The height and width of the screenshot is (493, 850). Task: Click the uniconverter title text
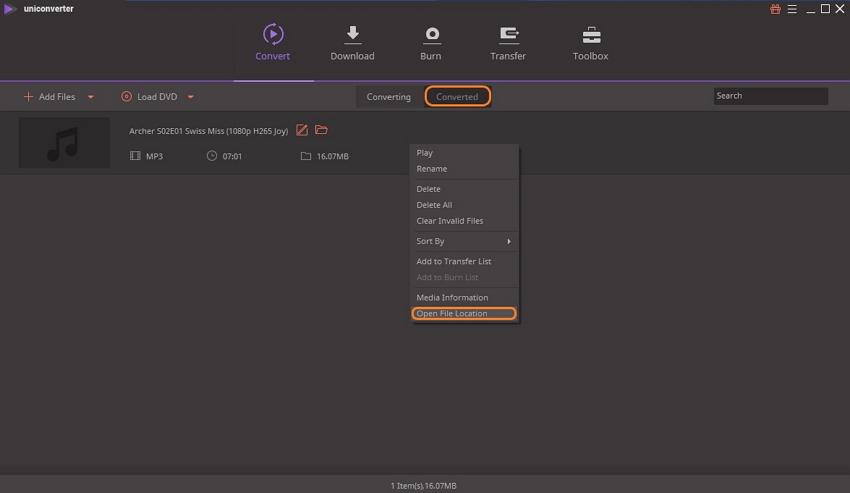coord(49,9)
